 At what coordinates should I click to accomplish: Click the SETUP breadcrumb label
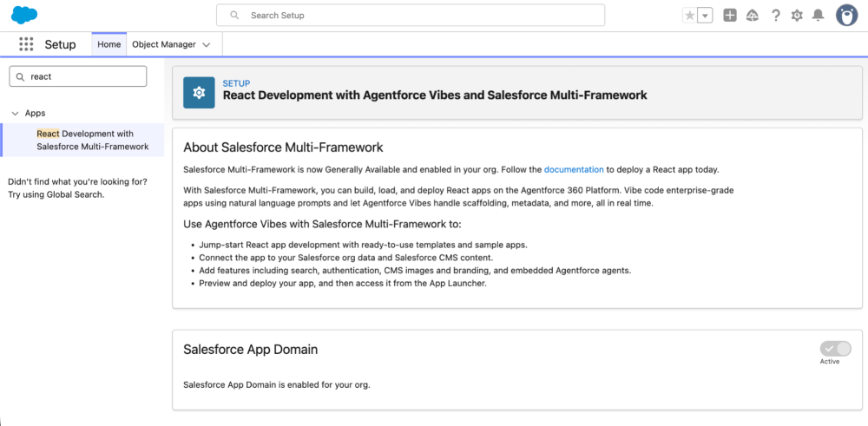pyautogui.click(x=236, y=83)
